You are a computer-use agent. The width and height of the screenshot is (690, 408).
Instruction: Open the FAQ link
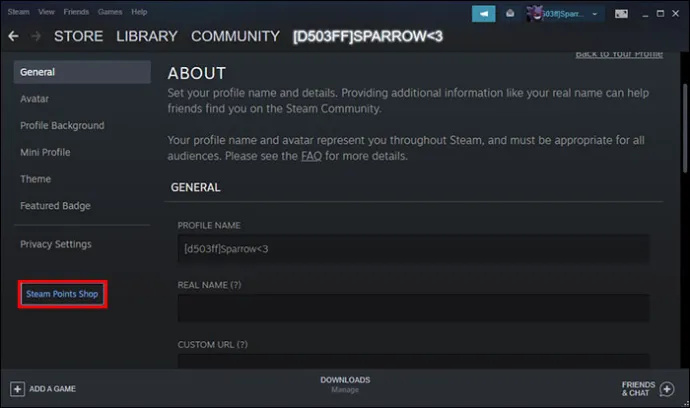point(311,156)
